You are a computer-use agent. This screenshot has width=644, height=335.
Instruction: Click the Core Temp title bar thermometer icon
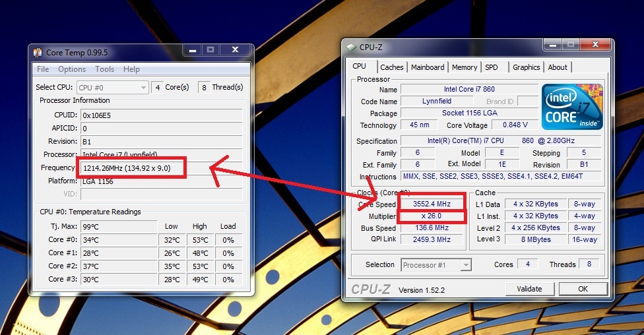point(38,53)
